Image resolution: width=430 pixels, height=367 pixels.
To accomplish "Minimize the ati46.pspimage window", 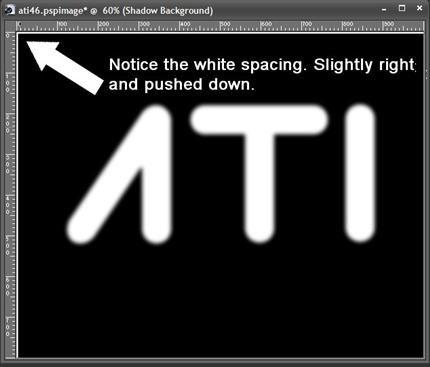I will tap(385, 10).
